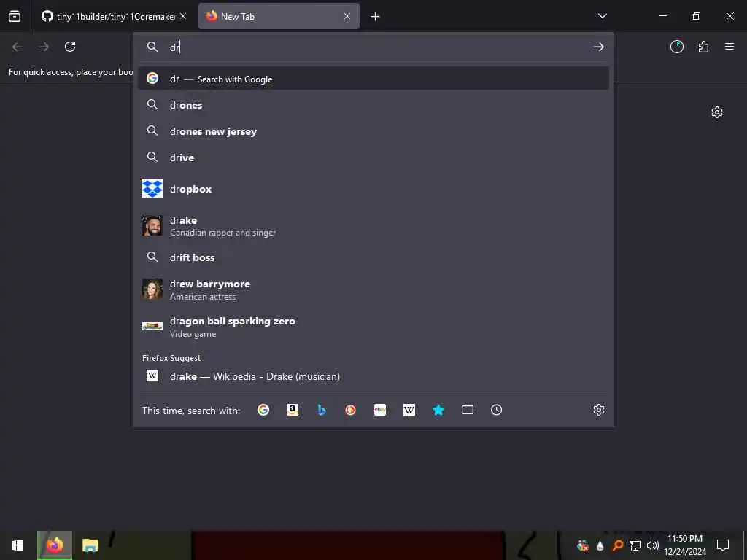Click the colorful tray icon left of the water drop

(x=582, y=545)
